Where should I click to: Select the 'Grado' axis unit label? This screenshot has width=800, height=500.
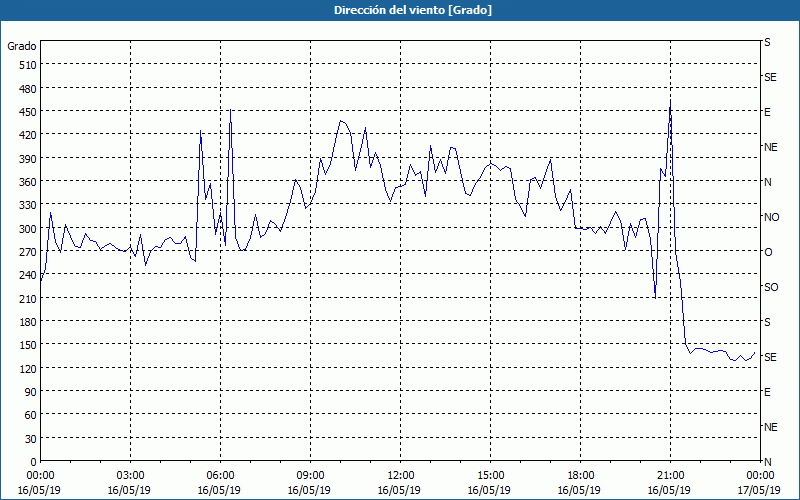click(x=22, y=46)
